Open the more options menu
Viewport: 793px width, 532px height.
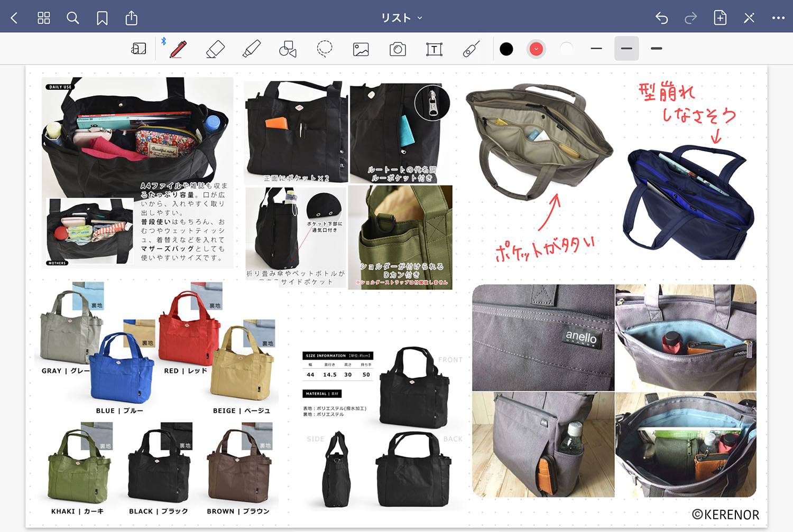(778, 18)
